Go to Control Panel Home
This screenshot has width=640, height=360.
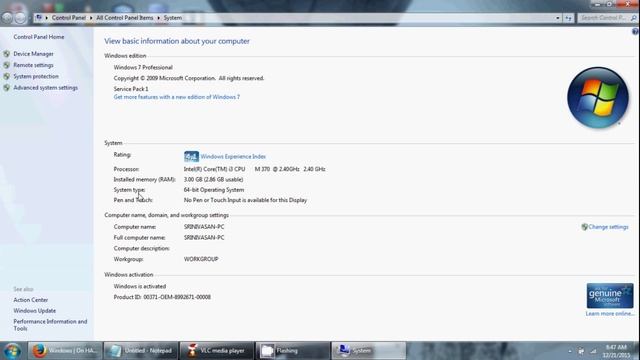(x=39, y=37)
